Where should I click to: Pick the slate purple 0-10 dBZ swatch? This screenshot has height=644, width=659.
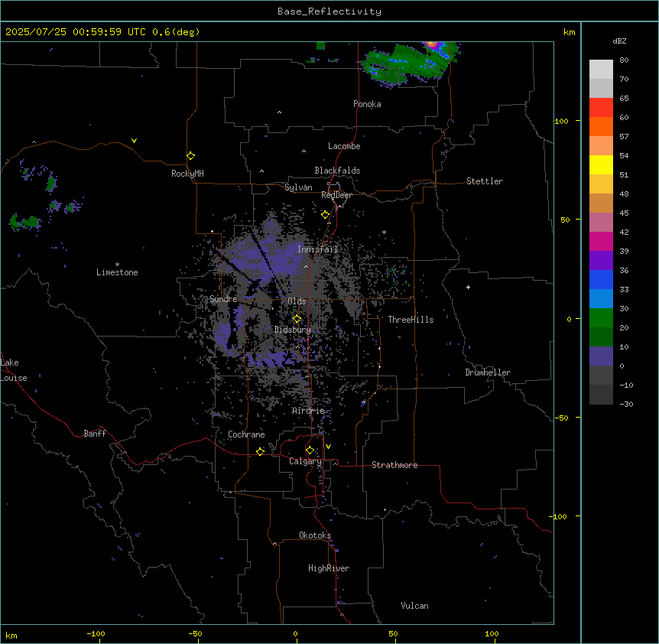pyautogui.click(x=601, y=356)
